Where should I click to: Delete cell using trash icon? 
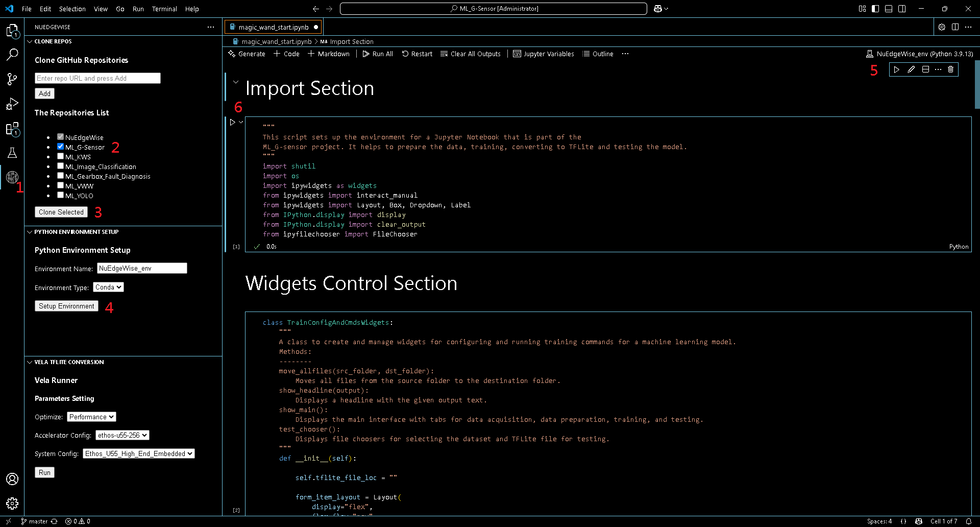coord(950,69)
